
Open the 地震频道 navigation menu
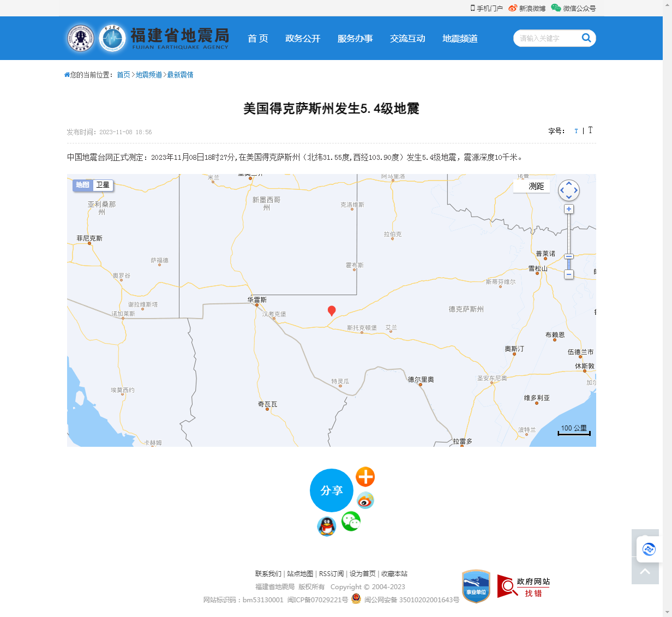460,38
